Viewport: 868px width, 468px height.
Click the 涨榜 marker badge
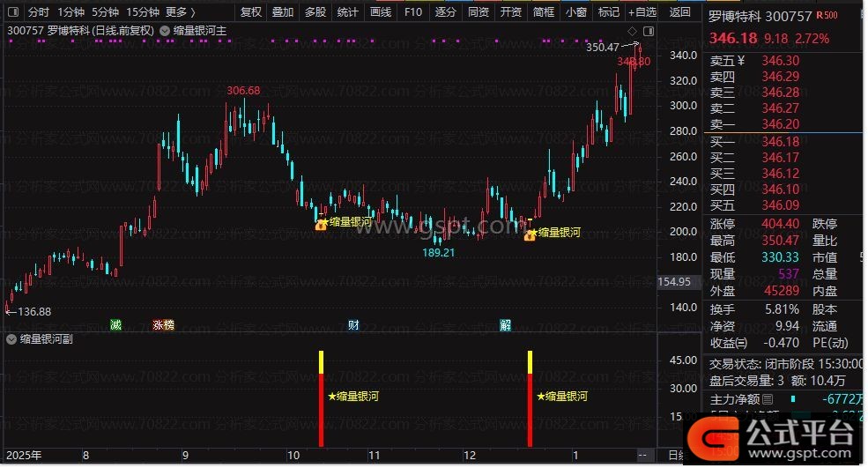[164, 324]
